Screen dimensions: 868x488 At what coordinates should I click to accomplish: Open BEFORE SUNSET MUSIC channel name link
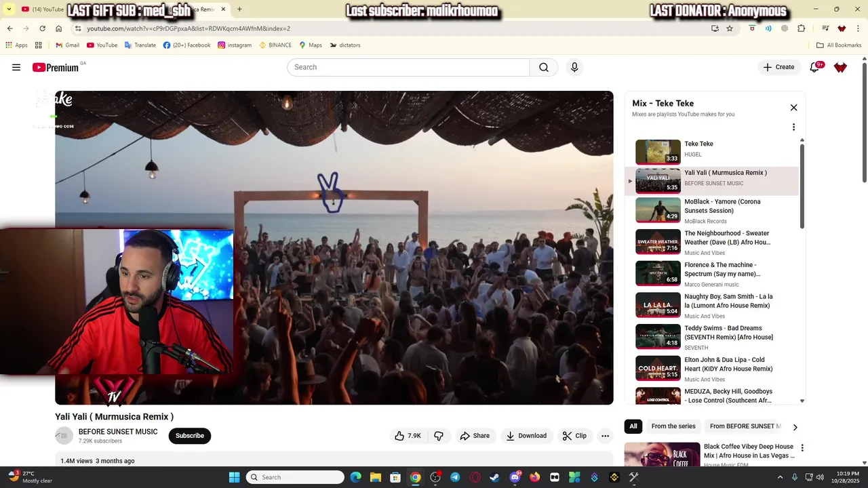click(118, 432)
